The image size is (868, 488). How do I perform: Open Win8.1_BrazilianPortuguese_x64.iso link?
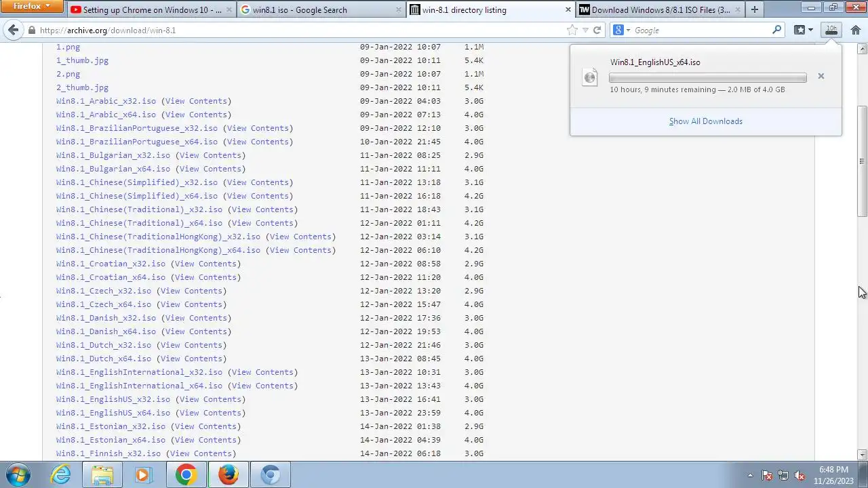click(x=137, y=142)
